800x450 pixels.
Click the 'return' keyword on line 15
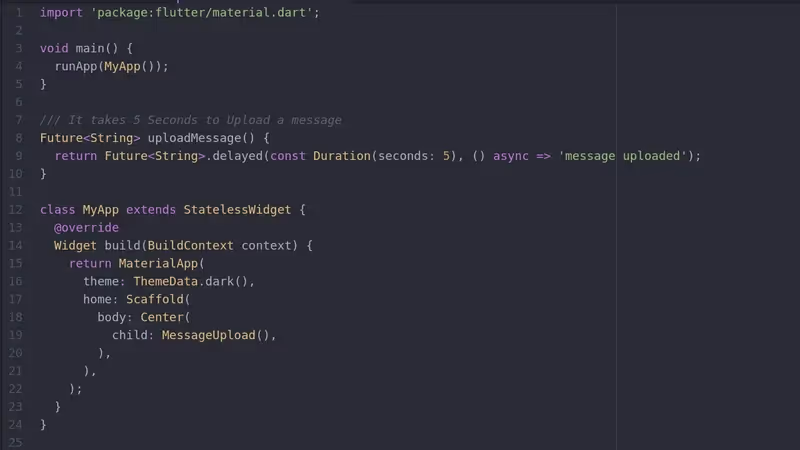coord(90,264)
